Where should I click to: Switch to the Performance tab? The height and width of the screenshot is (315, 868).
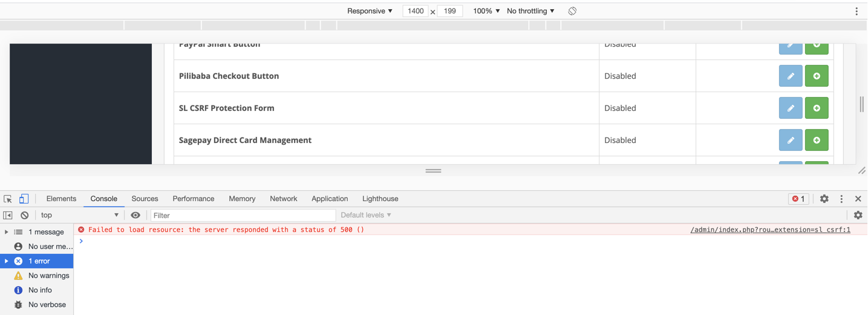pyautogui.click(x=193, y=199)
